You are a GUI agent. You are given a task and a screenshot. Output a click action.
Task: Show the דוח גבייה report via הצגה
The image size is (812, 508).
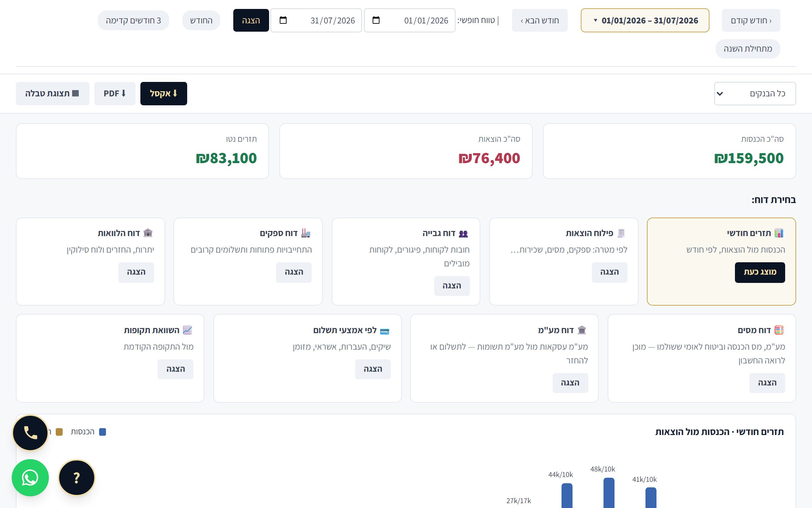pos(452,286)
